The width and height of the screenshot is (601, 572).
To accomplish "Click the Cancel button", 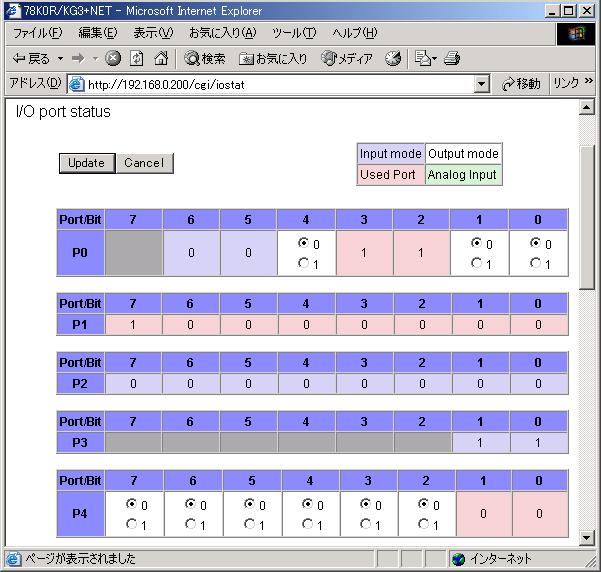I will tap(144, 163).
